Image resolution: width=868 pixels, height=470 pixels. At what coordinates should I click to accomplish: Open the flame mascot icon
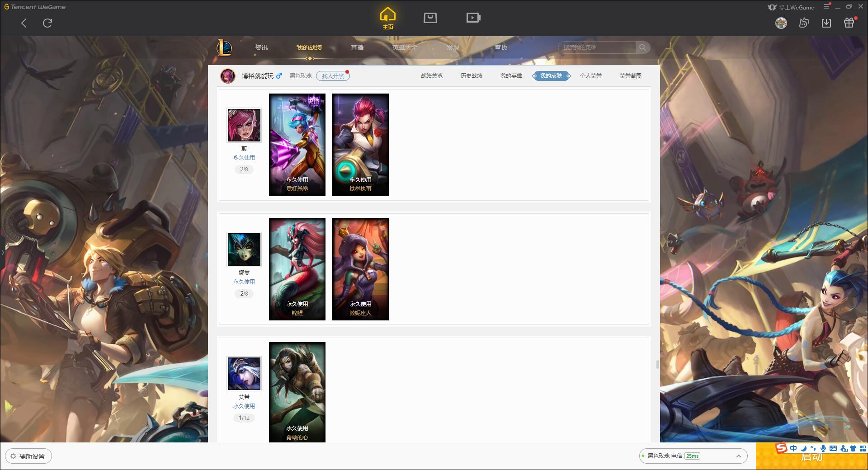click(804, 23)
